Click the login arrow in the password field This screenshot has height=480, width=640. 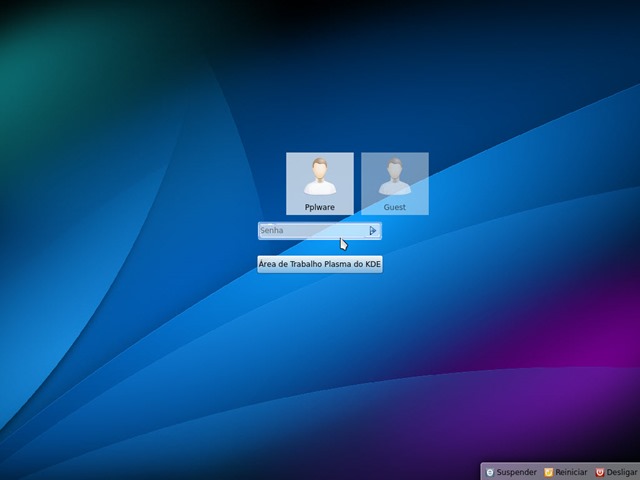[x=373, y=231]
